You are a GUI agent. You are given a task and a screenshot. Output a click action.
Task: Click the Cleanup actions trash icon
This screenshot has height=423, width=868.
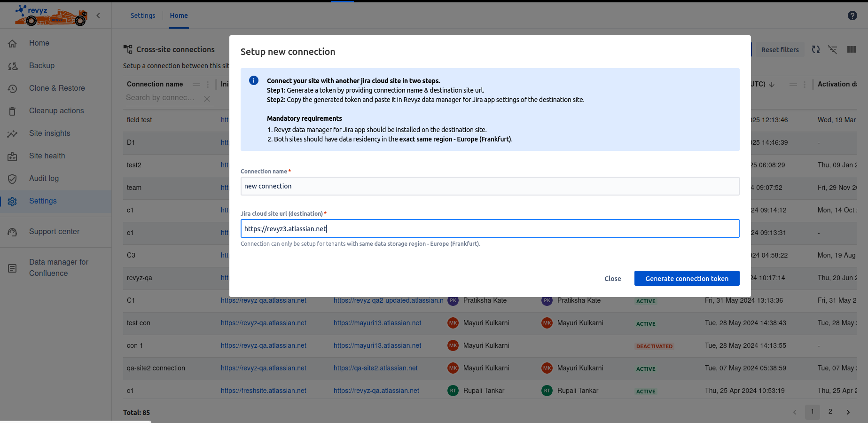(13, 111)
